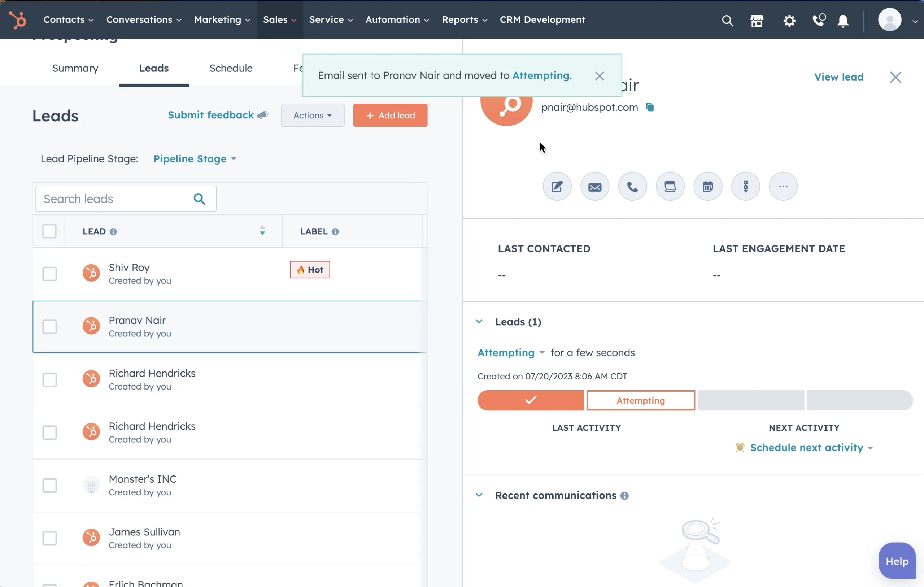Screen dimensions: 924x587
Task: Collapse the Leads (1) section
Action: click(479, 322)
